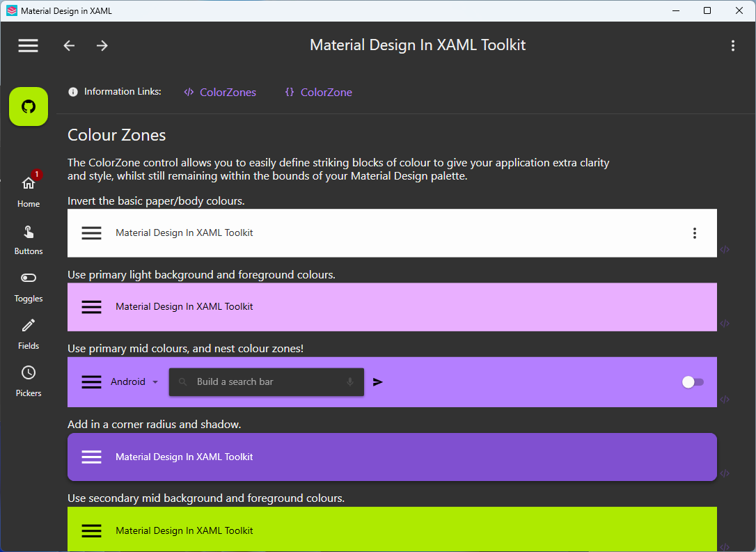Open the Toggles page in sidebar
Image resolution: width=756 pixels, height=552 pixels.
(29, 287)
